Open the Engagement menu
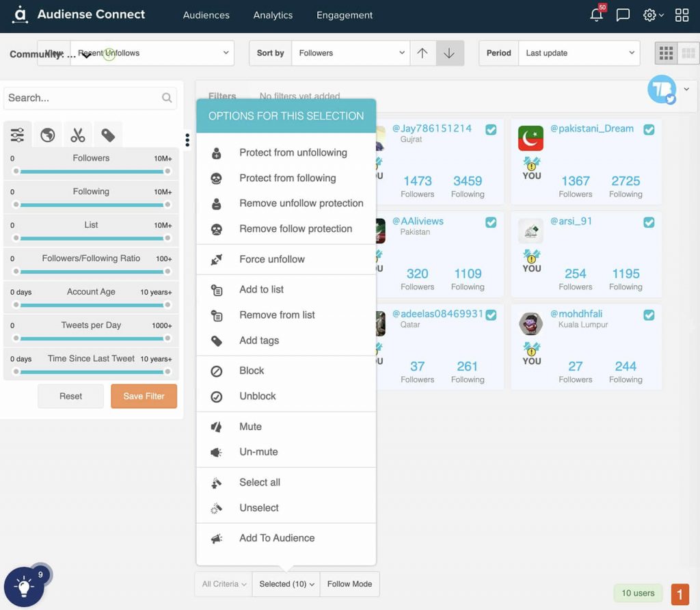This screenshot has height=610, width=700. [x=345, y=15]
